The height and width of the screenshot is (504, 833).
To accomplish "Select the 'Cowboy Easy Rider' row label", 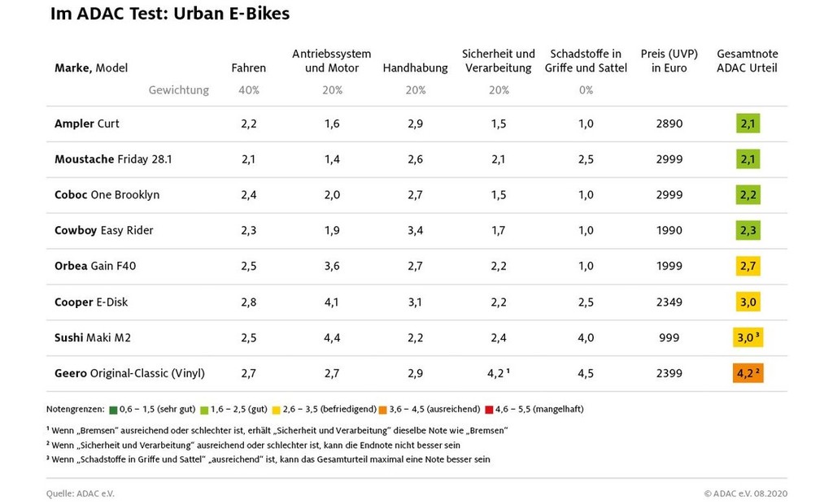I will pos(103,230).
